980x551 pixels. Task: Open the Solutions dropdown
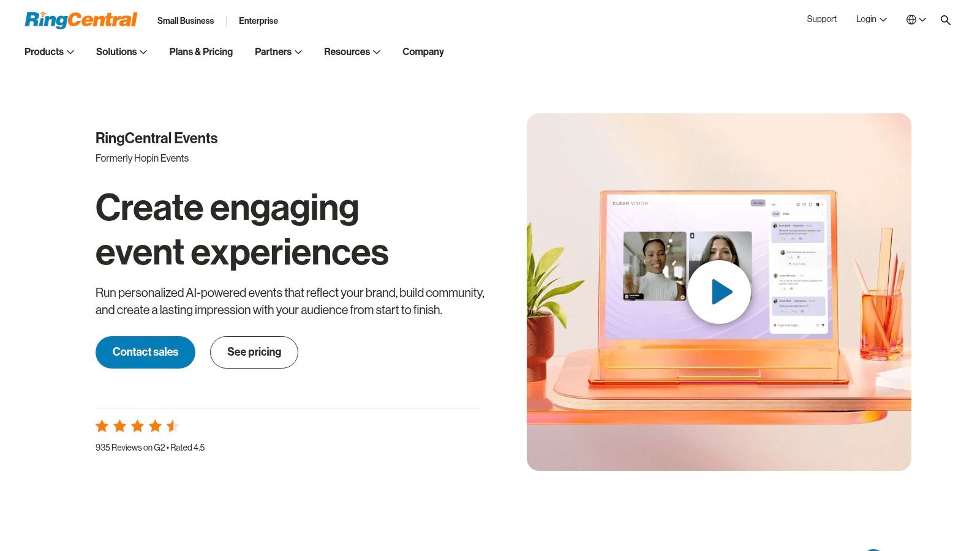121,52
